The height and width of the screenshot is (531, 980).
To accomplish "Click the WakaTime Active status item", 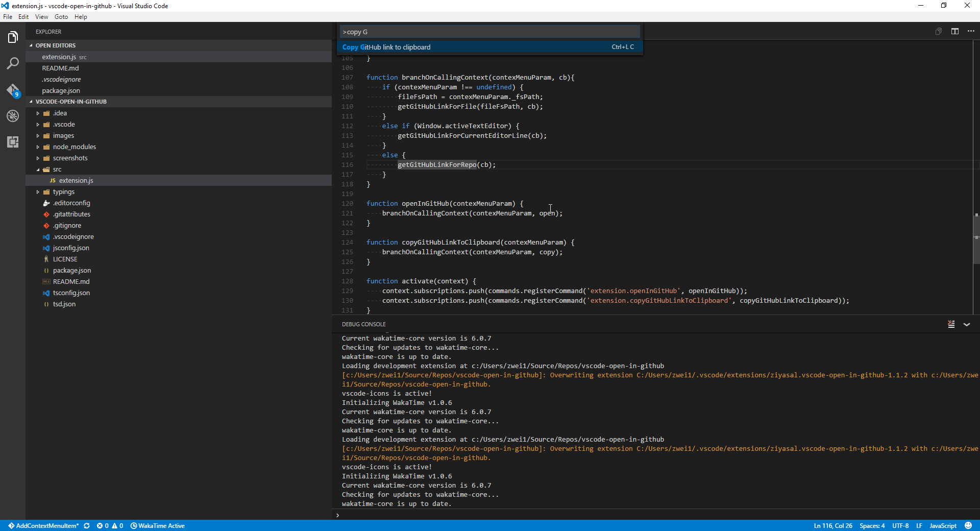I will click(158, 525).
